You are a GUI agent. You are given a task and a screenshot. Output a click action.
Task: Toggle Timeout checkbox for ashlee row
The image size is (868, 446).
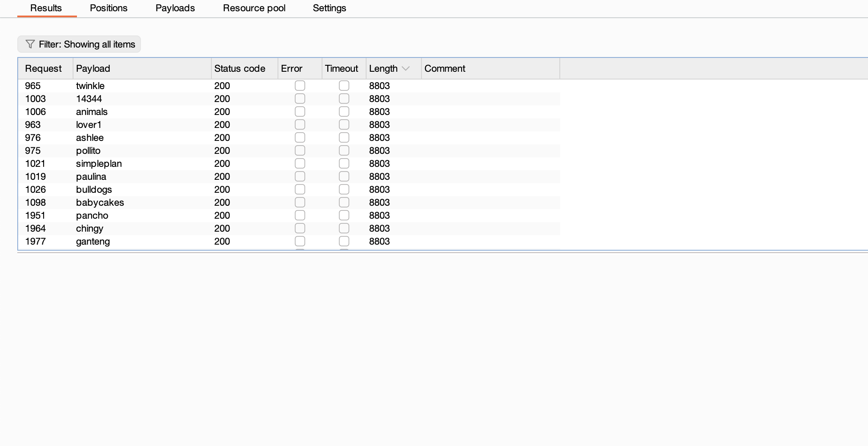pos(344,137)
